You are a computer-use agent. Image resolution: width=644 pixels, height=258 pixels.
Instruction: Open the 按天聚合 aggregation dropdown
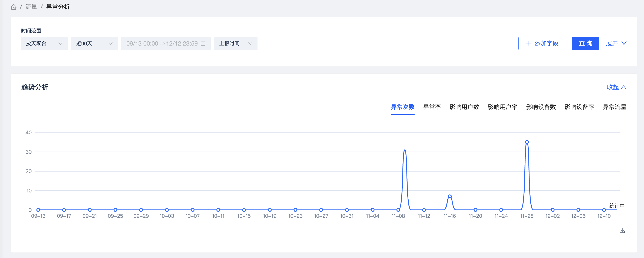click(x=44, y=43)
